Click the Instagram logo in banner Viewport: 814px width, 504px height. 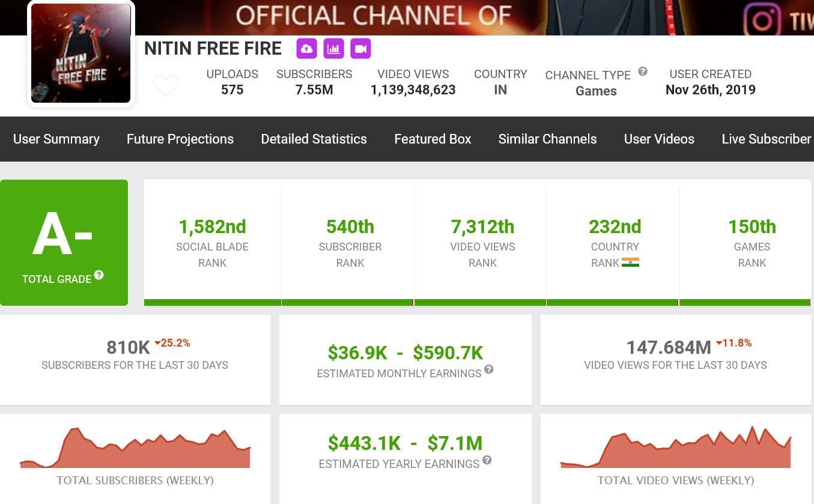(x=763, y=19)
